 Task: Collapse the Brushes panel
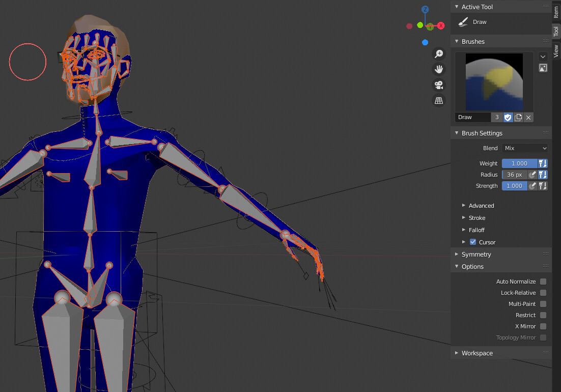(457, 41)
